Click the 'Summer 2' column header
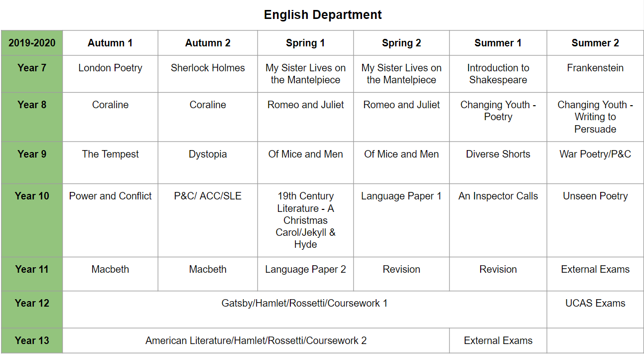Screen dimensions: 644x354 click(595, 43)
